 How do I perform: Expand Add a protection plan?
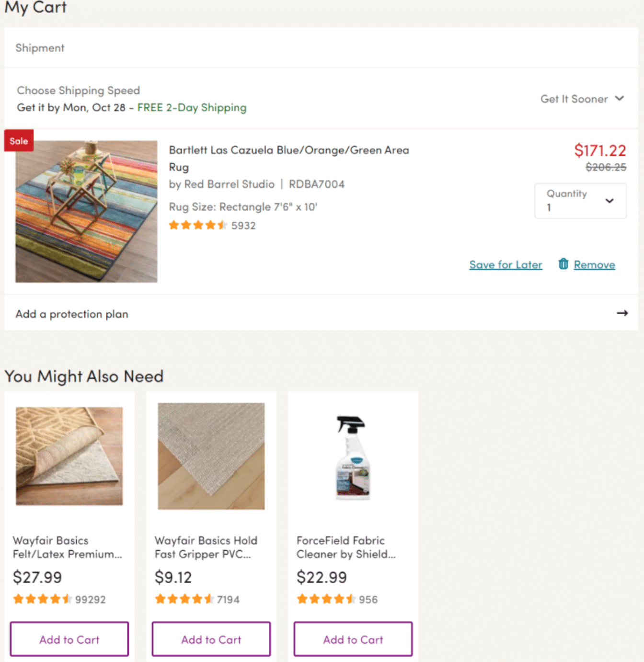(321, 314)
